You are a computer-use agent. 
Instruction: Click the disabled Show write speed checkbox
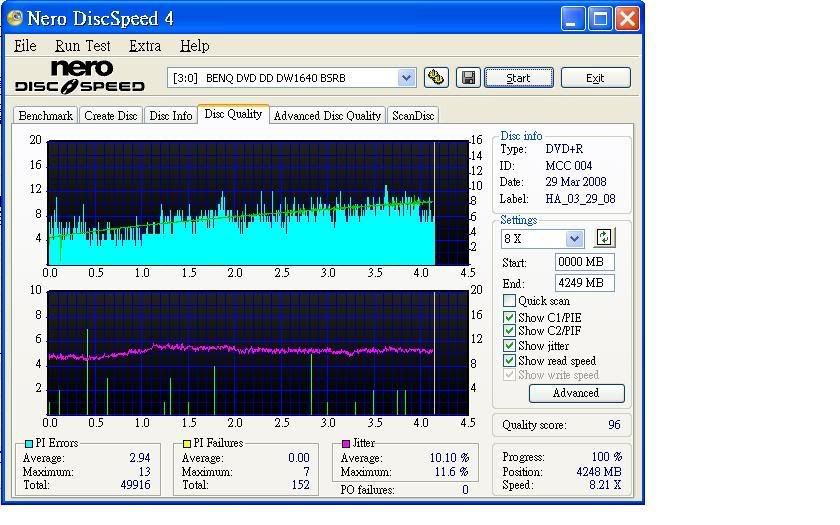point(509,374)
